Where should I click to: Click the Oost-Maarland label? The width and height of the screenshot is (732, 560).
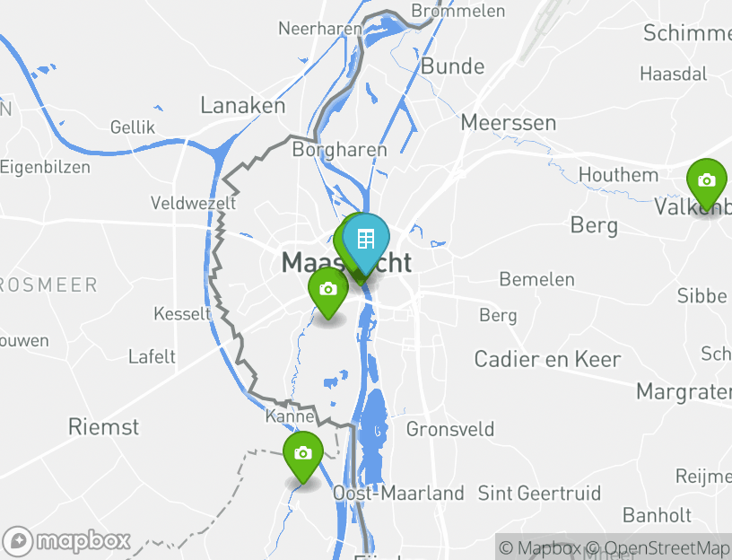[x=398, y=494]
